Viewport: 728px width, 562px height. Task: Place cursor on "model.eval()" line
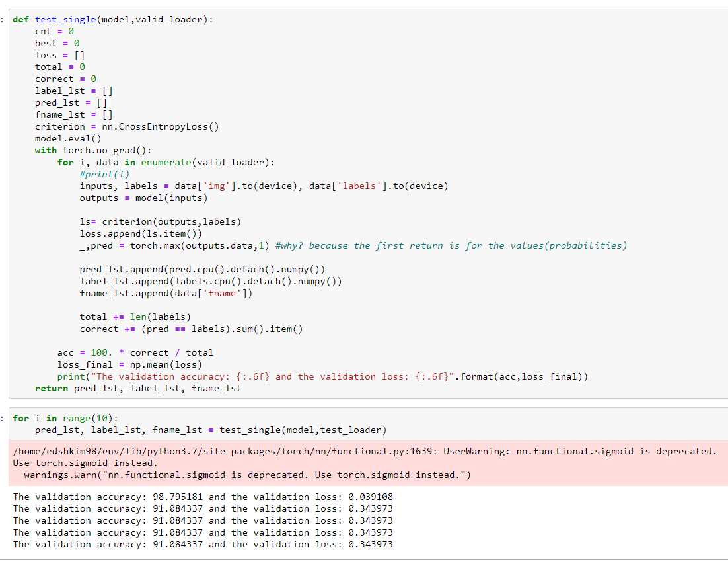[x=68, y=139]
